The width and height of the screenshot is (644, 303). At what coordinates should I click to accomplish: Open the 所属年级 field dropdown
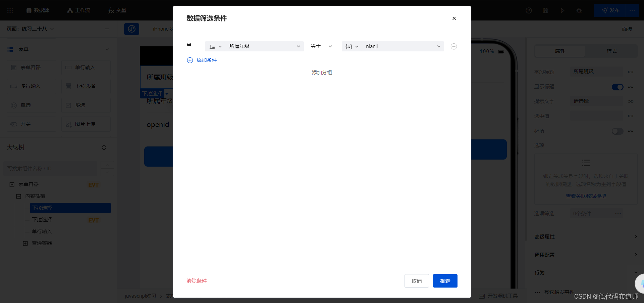coord(264,46)
